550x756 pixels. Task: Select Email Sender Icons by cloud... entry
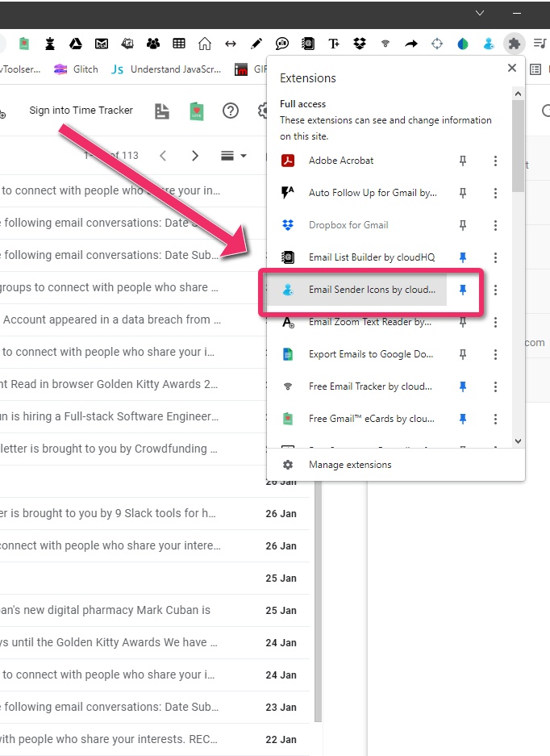(356, 290)
